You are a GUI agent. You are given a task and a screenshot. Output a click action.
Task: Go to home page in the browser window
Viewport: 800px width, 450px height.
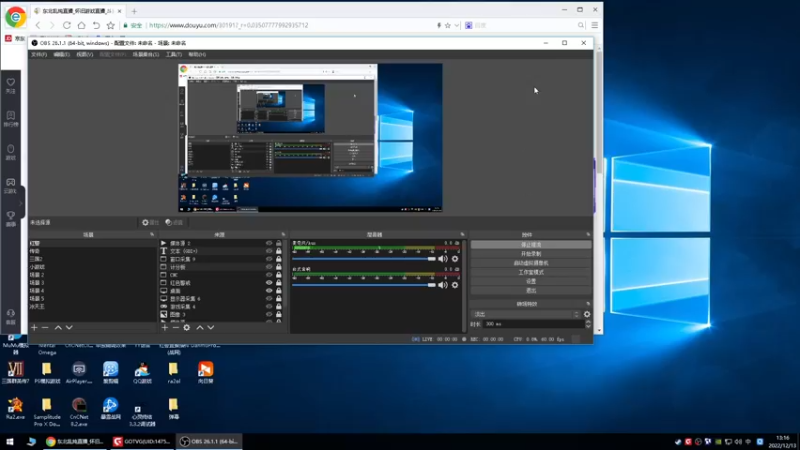82,25
